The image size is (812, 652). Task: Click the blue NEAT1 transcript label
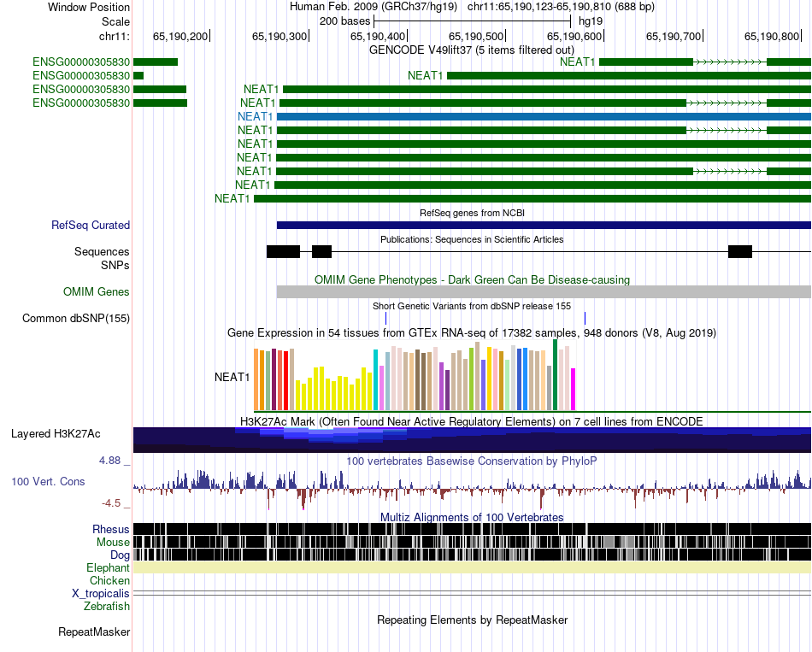click(255, 116)
